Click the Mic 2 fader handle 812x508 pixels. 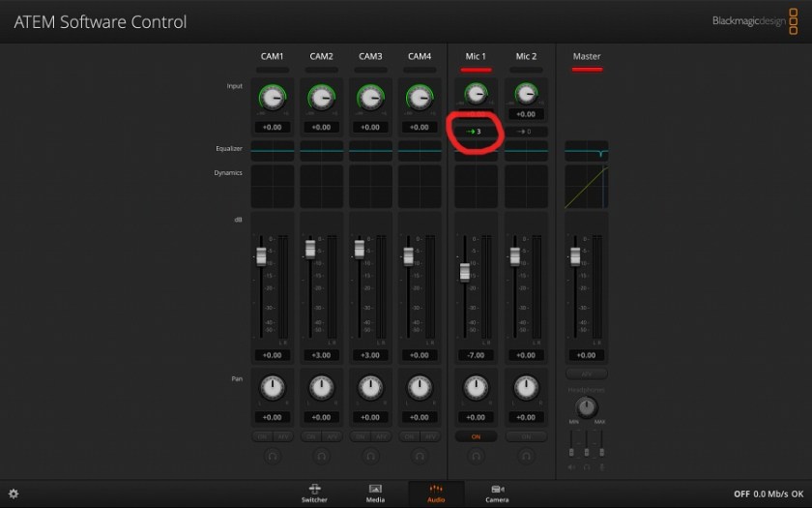[514, 256]
